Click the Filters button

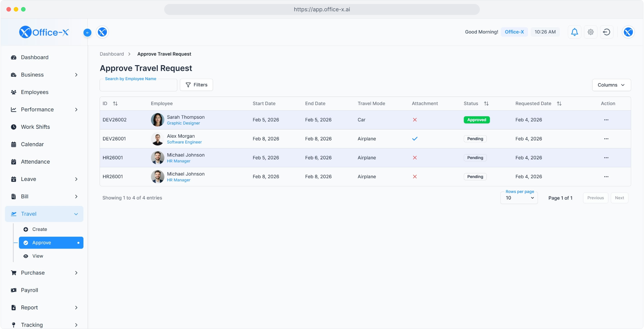pos(196,85)
